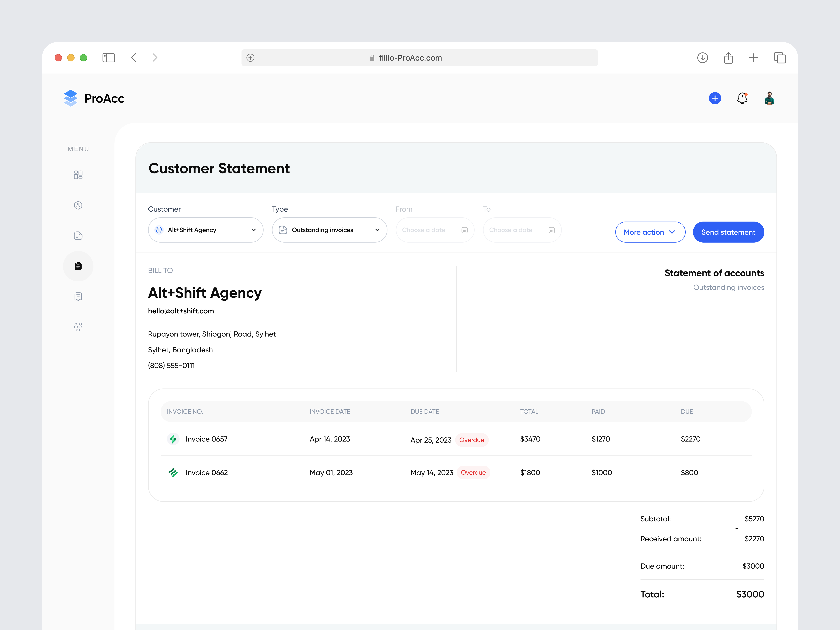The width and height of the screenshot is (840, 630).
Task: Open the More action dropdown
Action: (650, 232)
